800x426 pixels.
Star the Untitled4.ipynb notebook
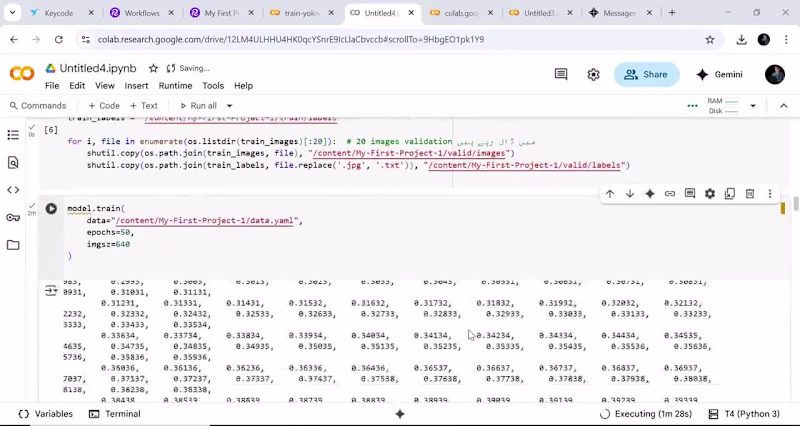coord(153,68)
